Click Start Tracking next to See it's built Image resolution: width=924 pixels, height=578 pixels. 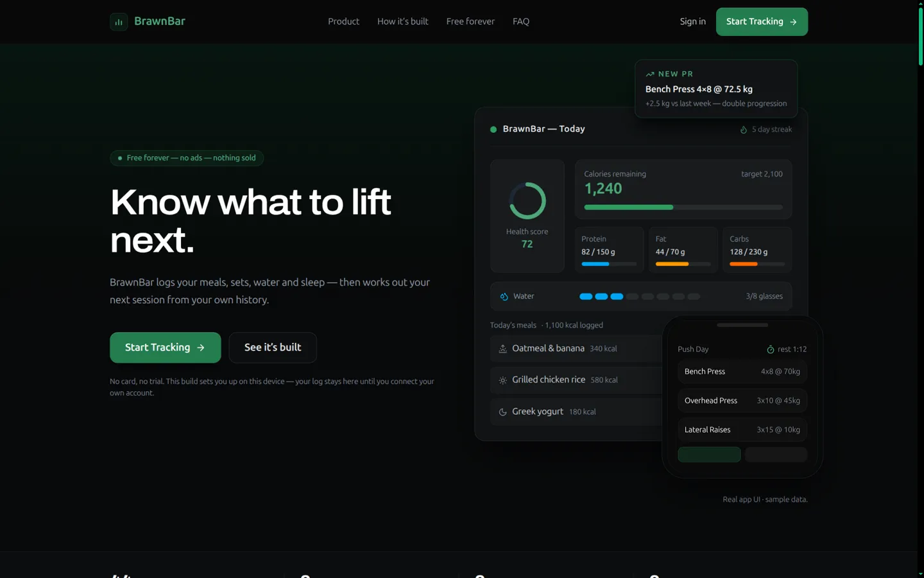(x=166, y=347)
